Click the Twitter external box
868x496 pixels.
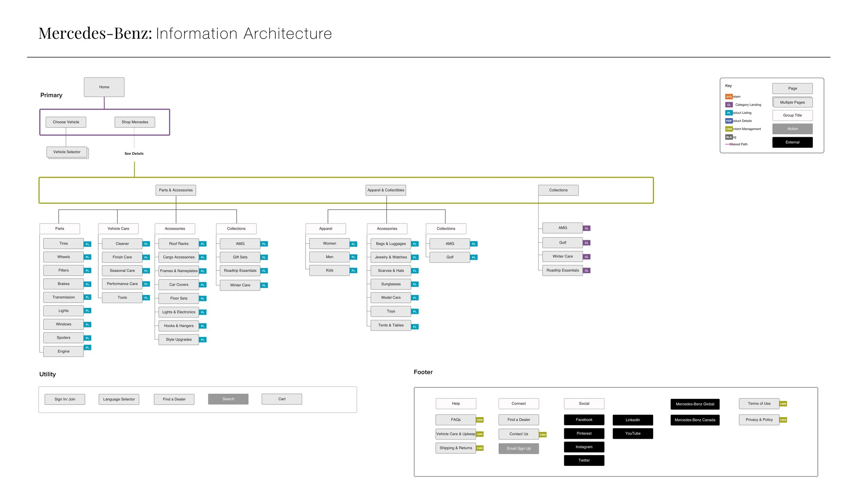click(584, 461)
